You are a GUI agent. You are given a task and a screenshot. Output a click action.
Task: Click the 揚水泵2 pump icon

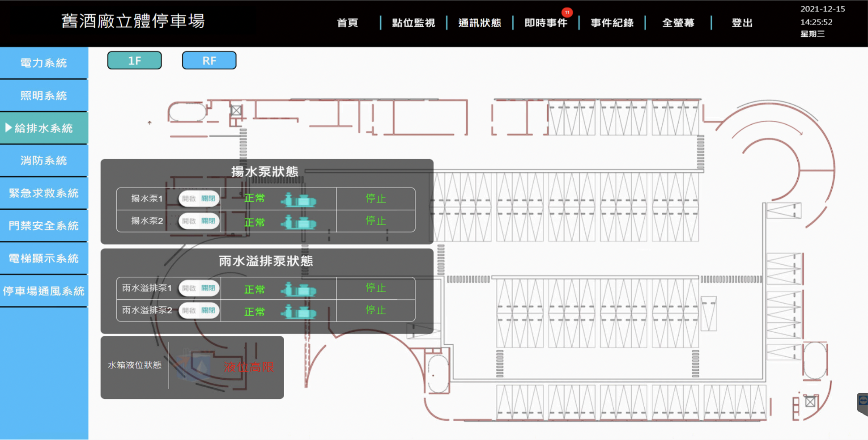pyautogui.click(x=298, y=222)
